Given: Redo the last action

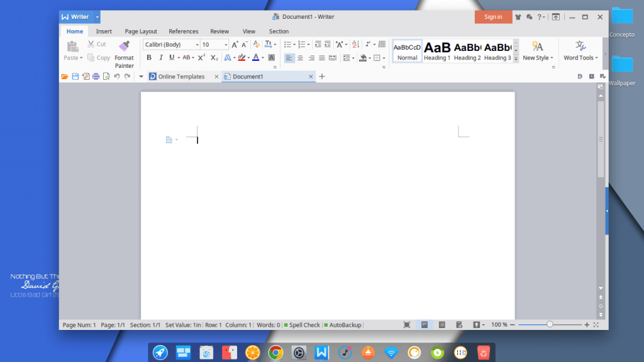Looking at the screenshot, I should [127, 76].
